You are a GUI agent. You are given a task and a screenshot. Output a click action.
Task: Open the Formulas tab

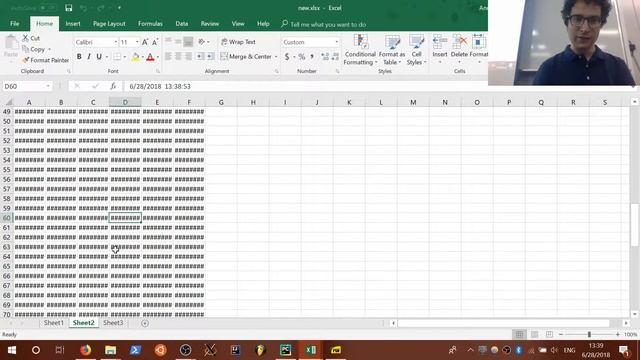point(150,24)
